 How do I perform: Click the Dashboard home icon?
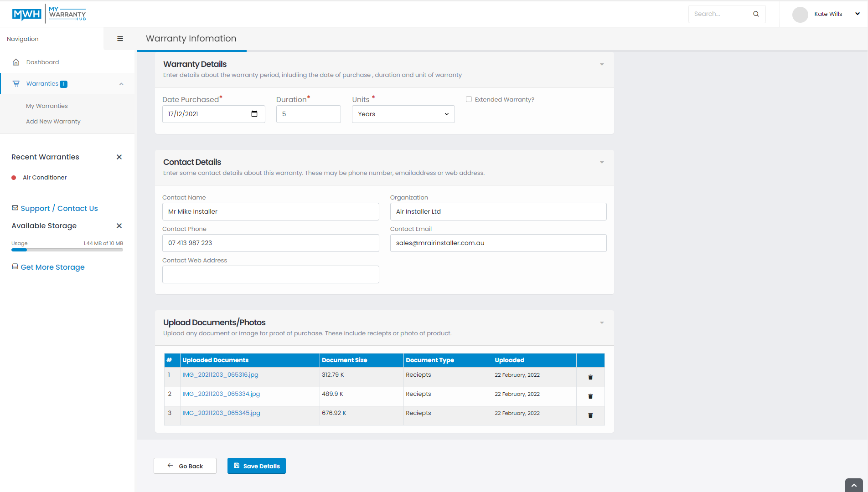[16, 62]
